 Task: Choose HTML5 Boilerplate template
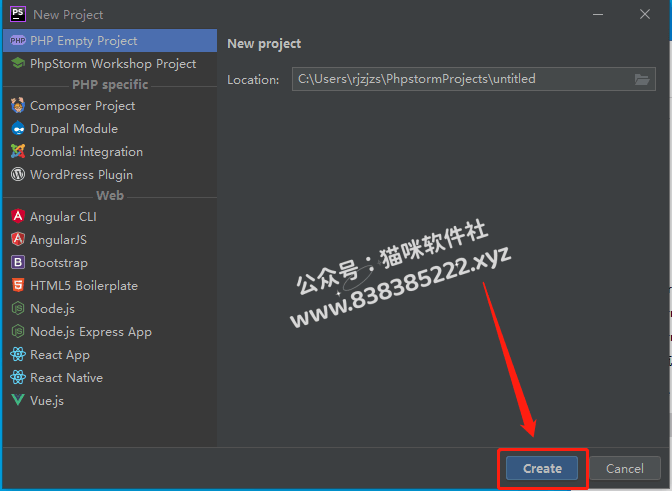pos(110,285)
